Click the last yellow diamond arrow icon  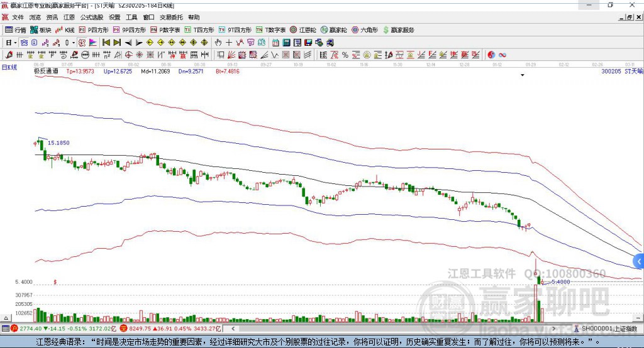click(204, 43)
